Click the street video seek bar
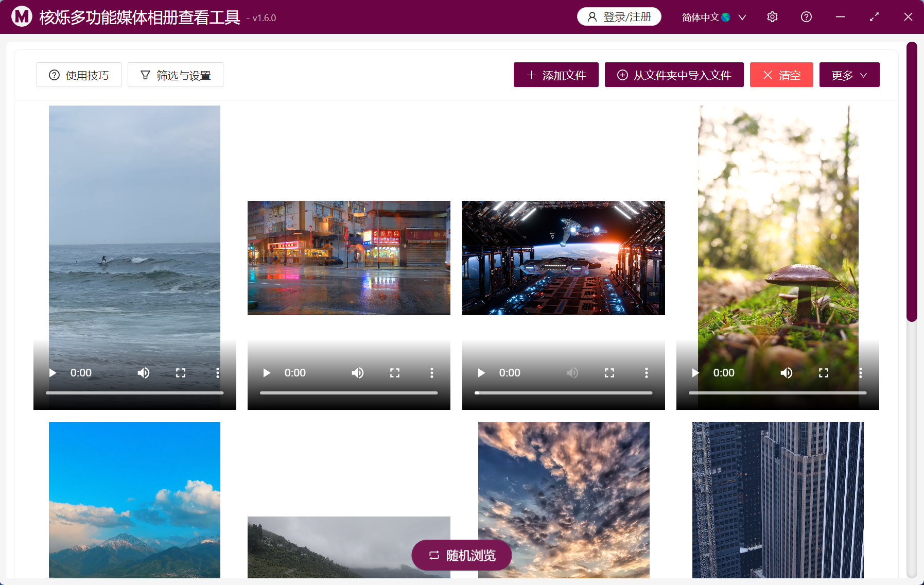This screenshot has height=585, width=924. (348, 392)
